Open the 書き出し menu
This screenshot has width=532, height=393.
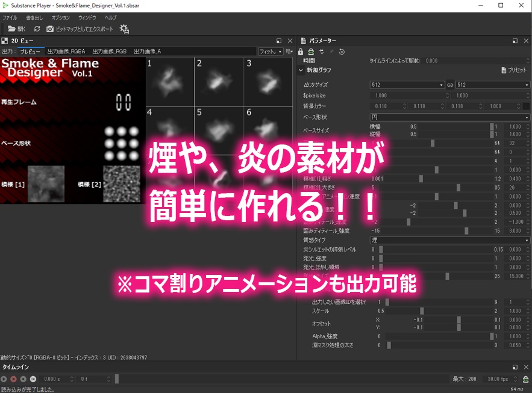pos(34,17)
